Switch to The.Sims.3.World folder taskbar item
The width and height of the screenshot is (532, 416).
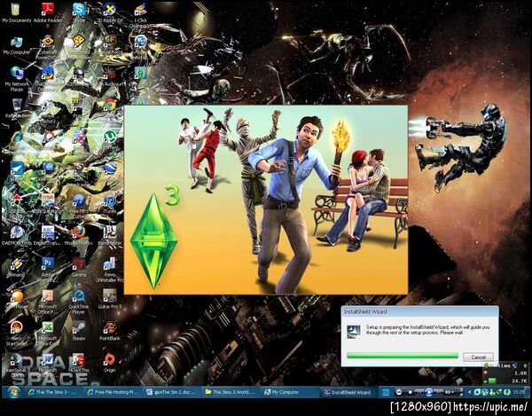[231, 392]
